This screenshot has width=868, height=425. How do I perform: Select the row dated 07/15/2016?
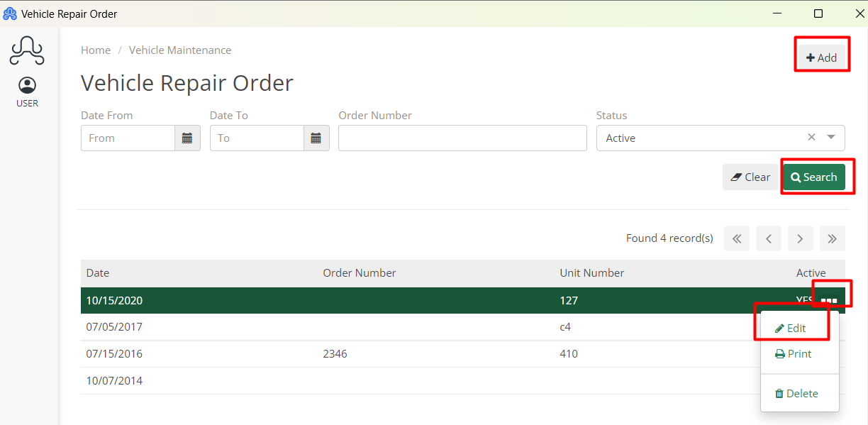pyautogui.click(x=463, y=354)
